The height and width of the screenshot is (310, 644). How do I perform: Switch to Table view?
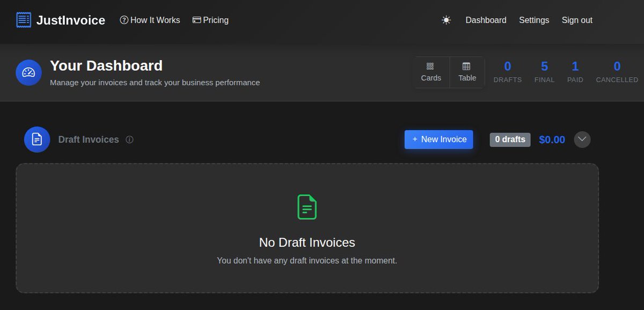coord(467,72)
